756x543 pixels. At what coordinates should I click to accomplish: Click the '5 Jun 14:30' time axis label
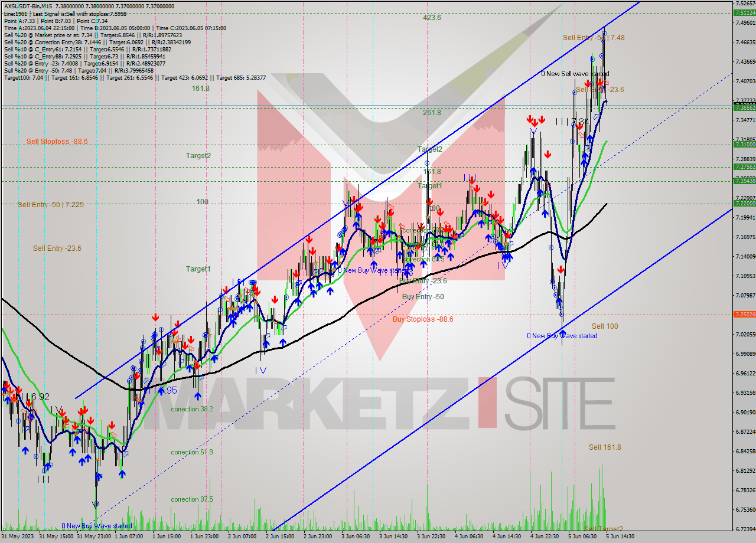click(621, 537)
